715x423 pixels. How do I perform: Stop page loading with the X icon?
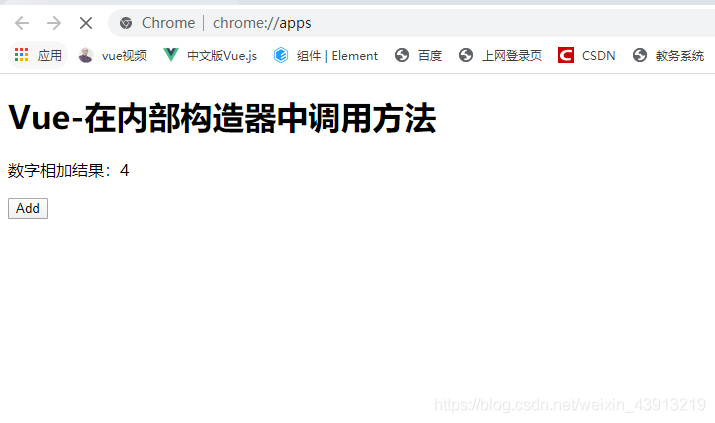(86, 23)
